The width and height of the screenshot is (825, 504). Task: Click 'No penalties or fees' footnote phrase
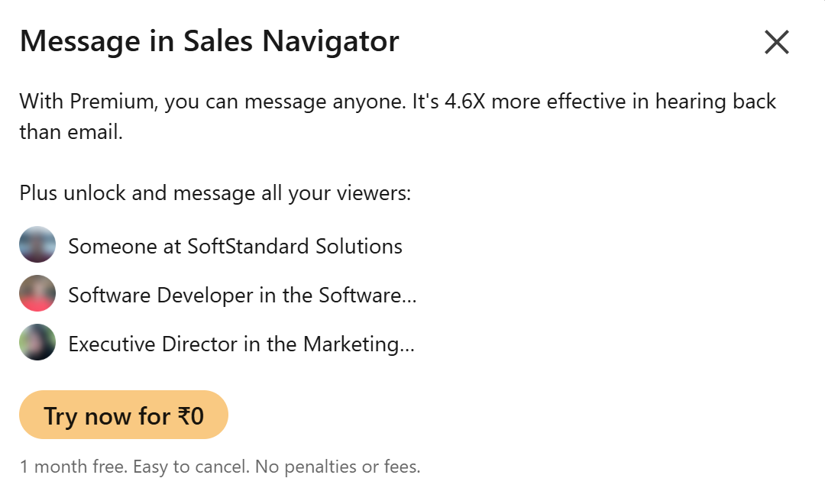click(338, 466)
